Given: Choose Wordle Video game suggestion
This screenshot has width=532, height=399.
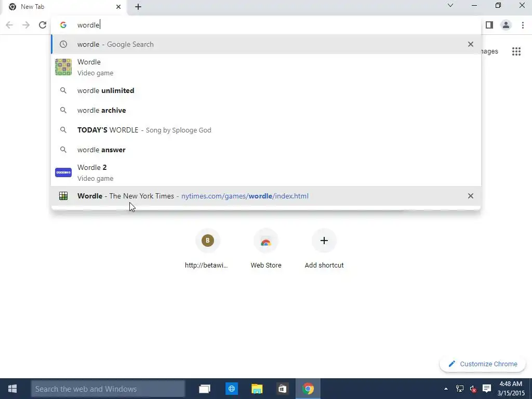Looking at the screenshot, I should (266, 67).
